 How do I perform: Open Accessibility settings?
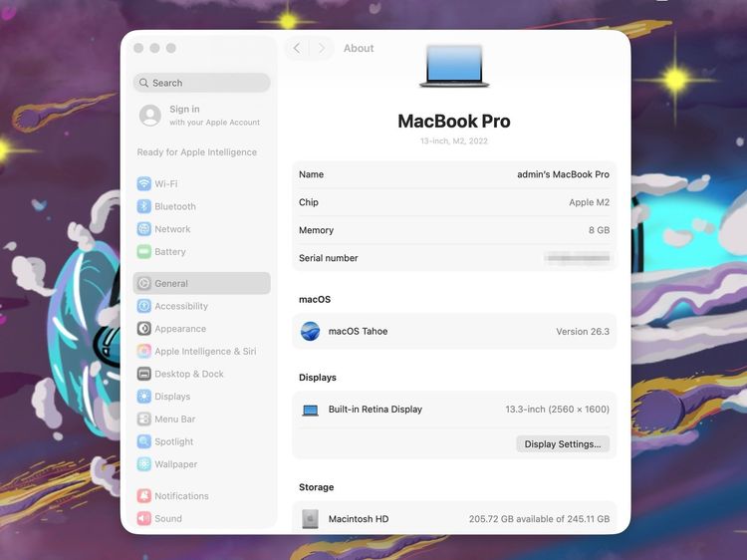(x=202, y=306)
